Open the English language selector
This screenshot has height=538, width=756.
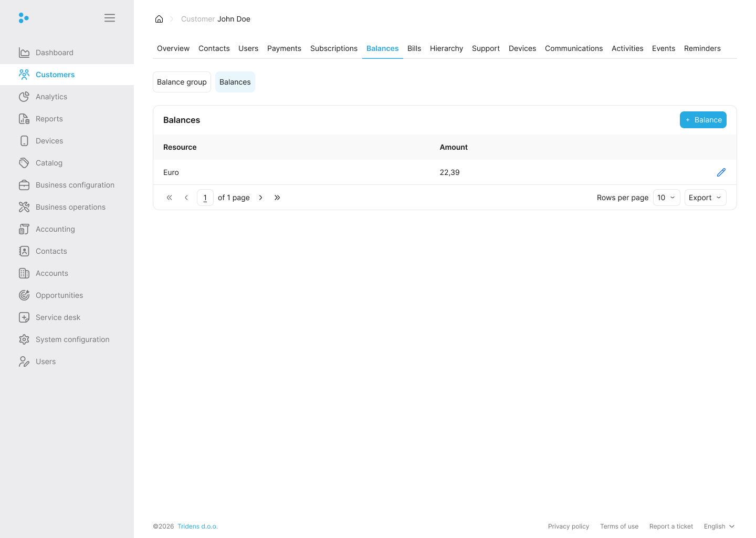719,526
